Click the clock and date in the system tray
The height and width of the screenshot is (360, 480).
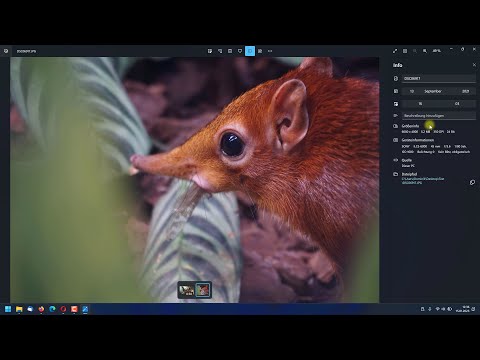(463, 309)
